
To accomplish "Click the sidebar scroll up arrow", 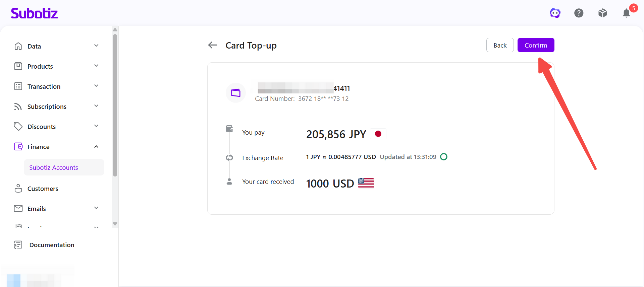I will point(115,29).
